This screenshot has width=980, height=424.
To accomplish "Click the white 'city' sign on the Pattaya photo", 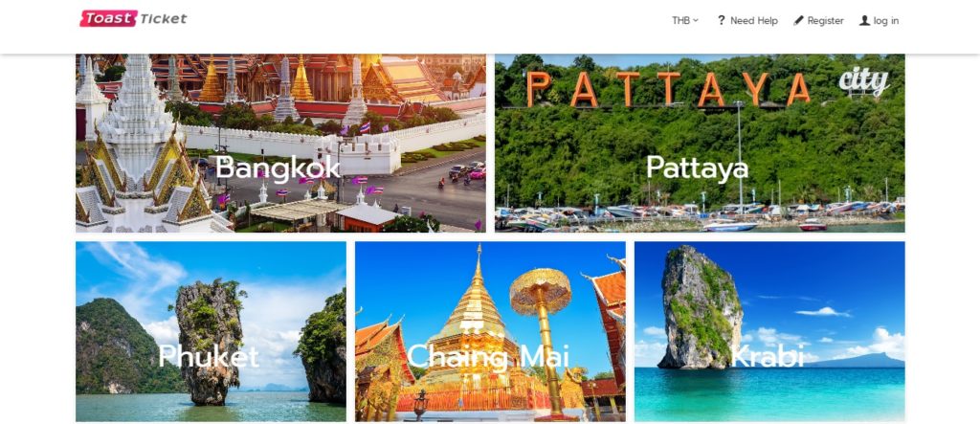I will (864, 80).
